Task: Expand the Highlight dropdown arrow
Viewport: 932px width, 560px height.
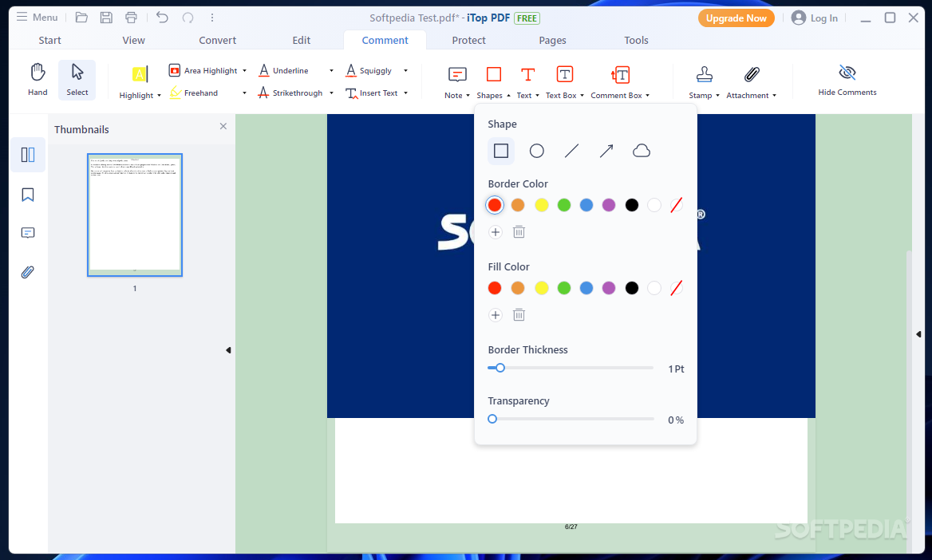Action: (160, 96)
